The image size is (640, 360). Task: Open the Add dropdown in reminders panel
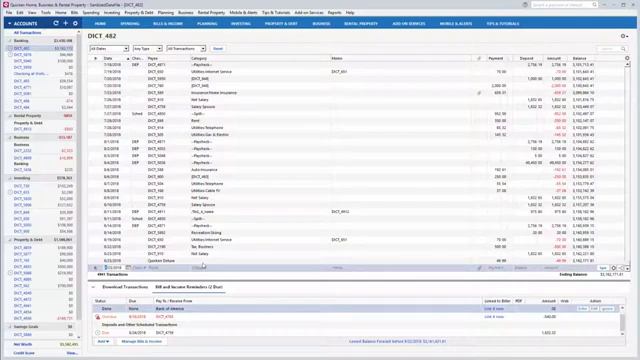[x=103, y=341]
